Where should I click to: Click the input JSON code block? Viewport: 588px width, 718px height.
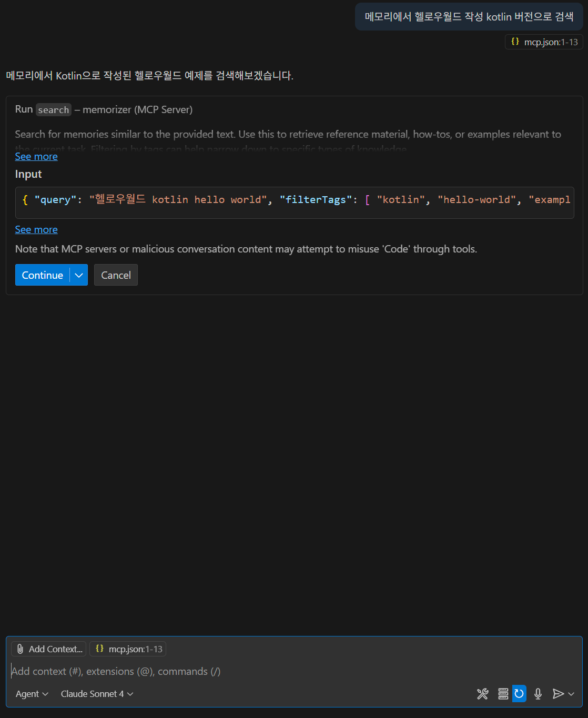(295, 202)
